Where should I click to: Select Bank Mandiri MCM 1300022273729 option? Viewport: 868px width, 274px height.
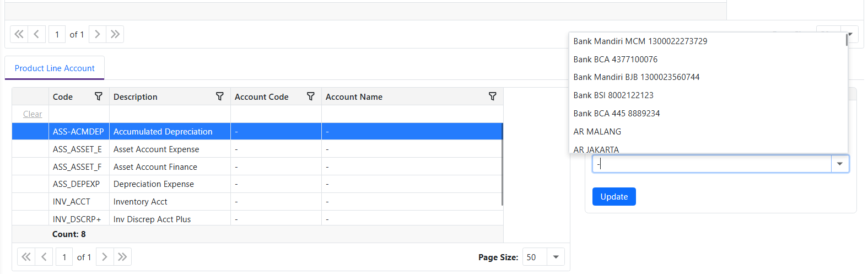coord(707,41)
